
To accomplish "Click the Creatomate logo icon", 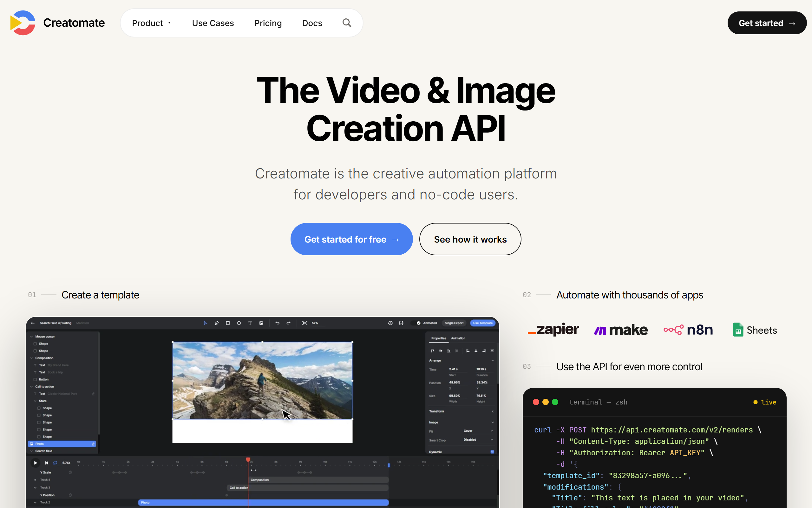I will 23,23.
